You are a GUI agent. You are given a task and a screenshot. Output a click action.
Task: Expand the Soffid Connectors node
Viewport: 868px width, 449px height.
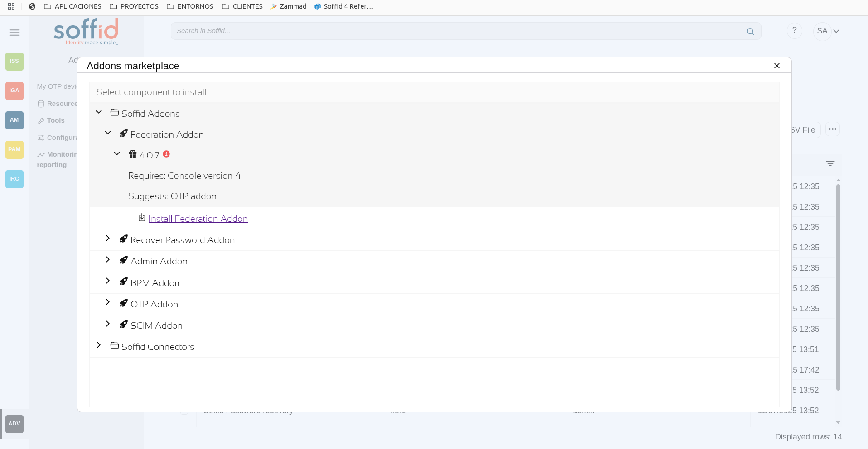coord(99,345)
